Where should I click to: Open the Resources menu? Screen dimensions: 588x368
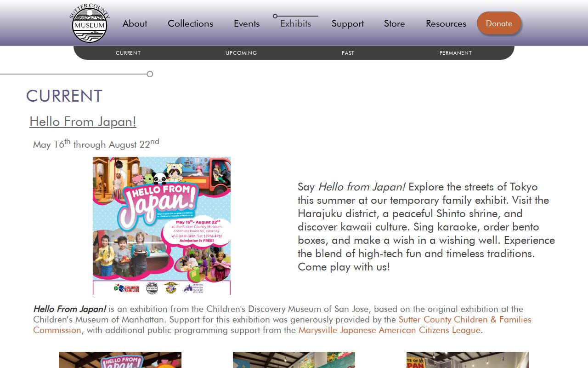click(x=446, y=23)
